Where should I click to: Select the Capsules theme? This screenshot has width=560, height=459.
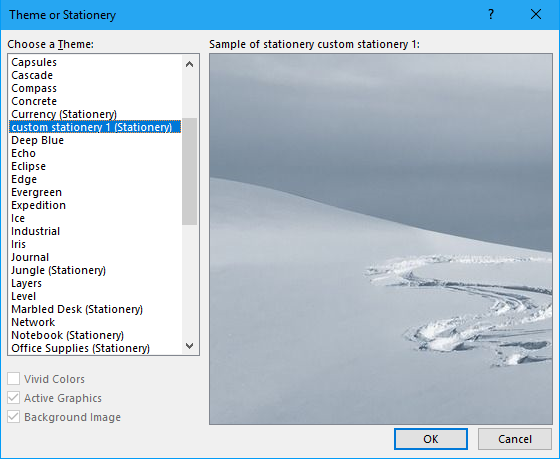(x=34, y=62)
